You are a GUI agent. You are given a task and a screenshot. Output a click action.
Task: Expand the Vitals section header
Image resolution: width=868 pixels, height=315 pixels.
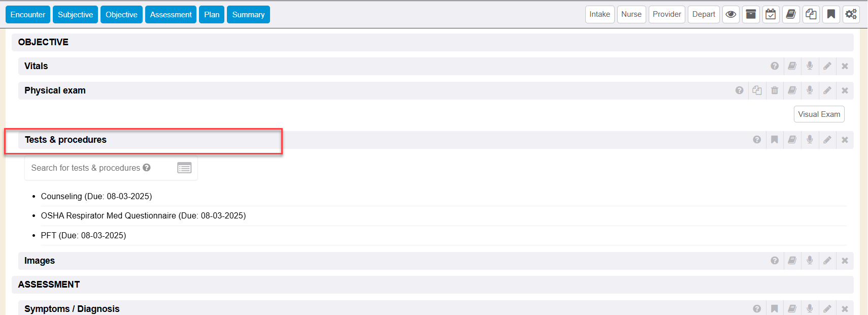[36, 66]
